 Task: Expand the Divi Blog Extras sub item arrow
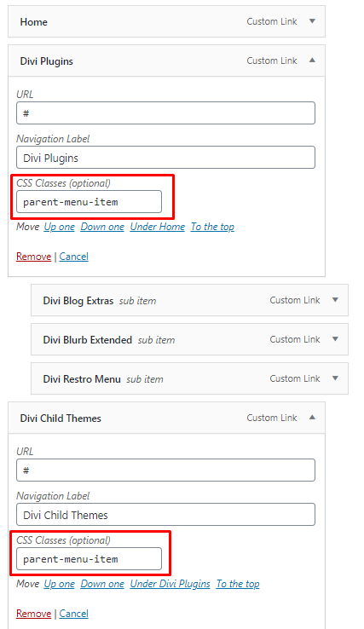pyautogui.click(x=335, y=300)
